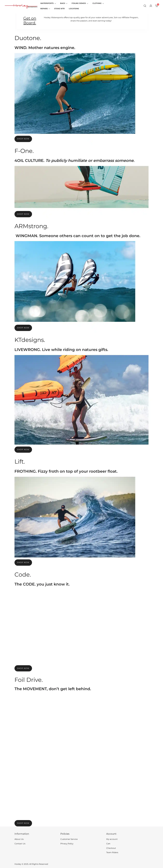This screenshot has height=868, width=163.
Task: Click Shop Now under F-One image
Action: [x=23, y=214]
